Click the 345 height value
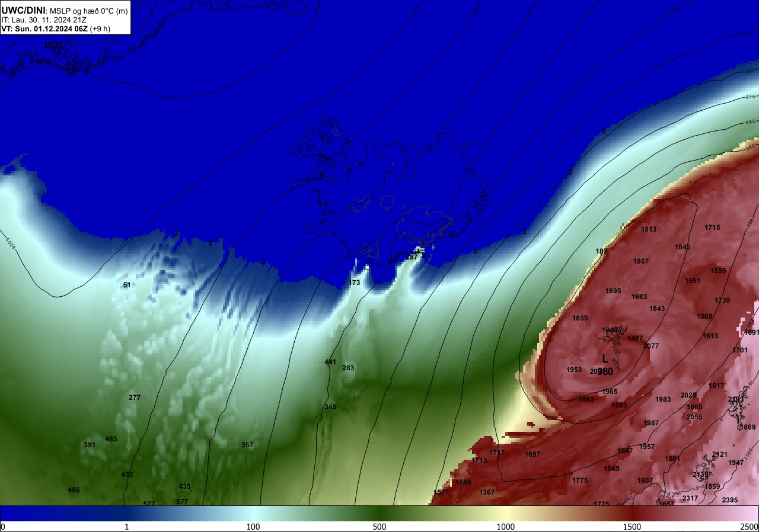The width and height of the screenshot is (759, 532). click(330, 407)
